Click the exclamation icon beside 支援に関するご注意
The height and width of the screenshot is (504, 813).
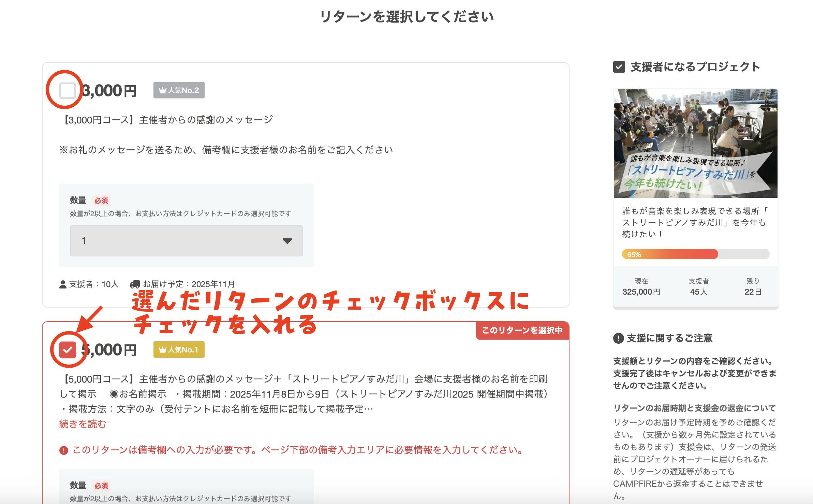[x=618, y=338]
